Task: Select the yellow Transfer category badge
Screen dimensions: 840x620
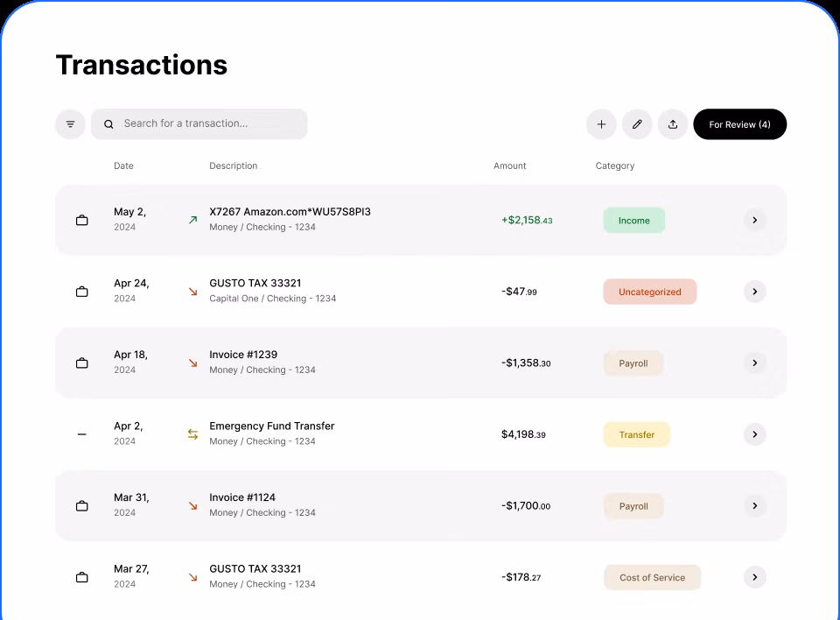Action: click(x=636, y=434)
